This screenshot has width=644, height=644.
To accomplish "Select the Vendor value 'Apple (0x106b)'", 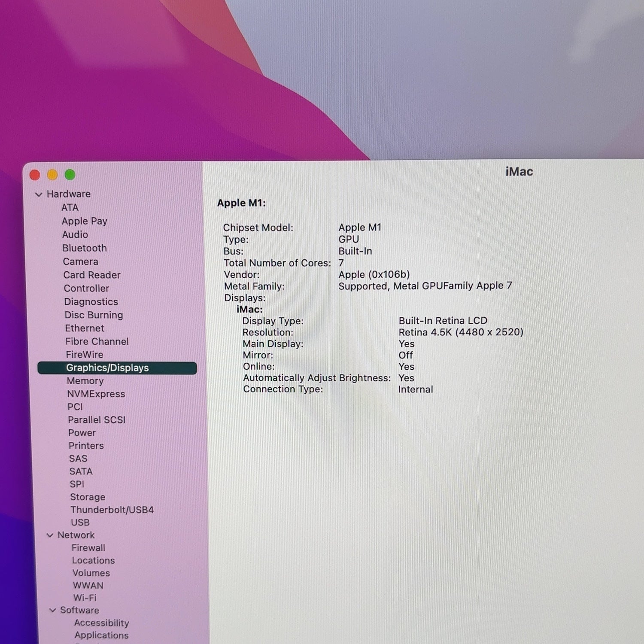I will click(374, 274).
